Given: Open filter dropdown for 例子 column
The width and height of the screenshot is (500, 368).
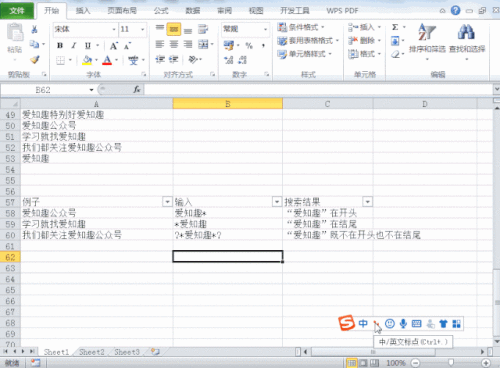Looking at the screenshot, I should pos(167,202).
